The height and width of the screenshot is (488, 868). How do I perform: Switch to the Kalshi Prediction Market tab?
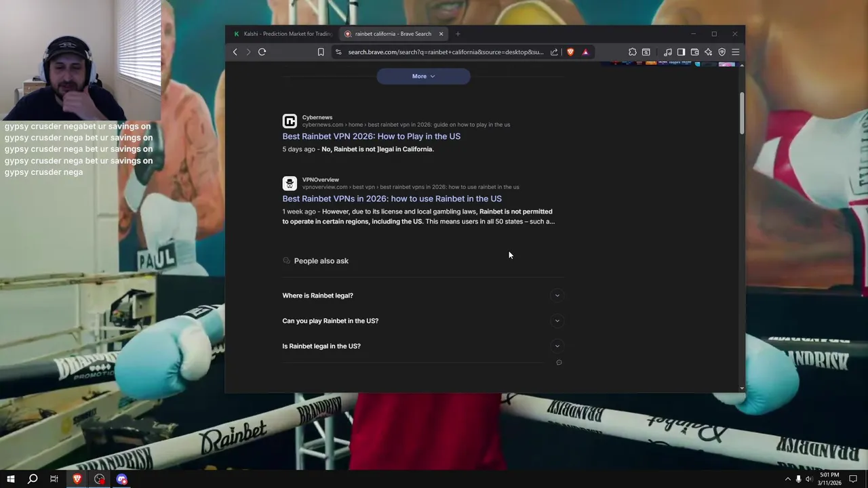pos(283,34)
